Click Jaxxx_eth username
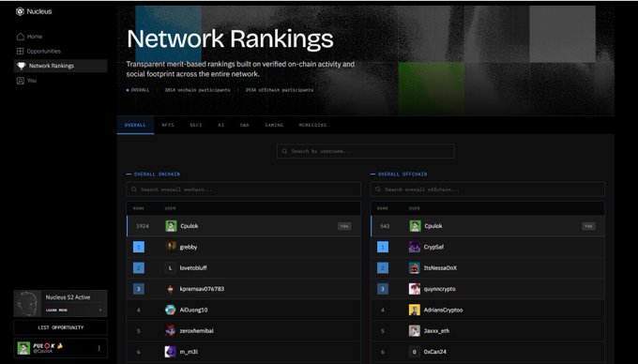The height and width of the screenshot is (364, 638). [x=436, y=330]
